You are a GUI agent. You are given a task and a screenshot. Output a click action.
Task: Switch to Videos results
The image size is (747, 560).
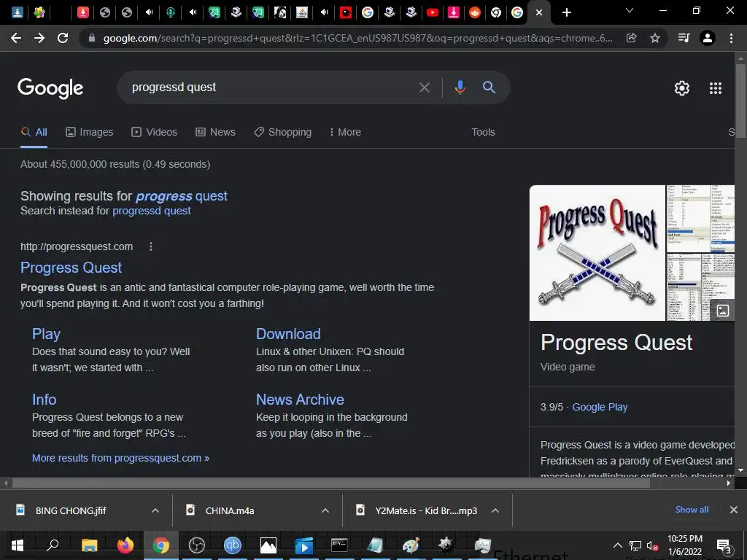coord(154,133)
